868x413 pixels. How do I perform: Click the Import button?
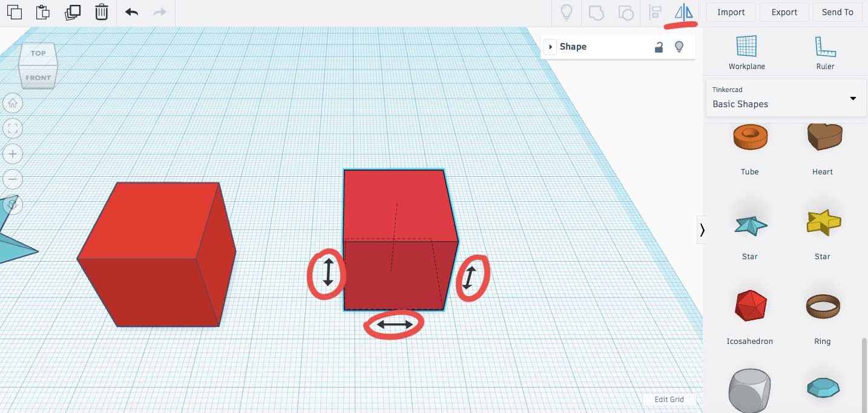pyautogui.click(x=731, y=12)
